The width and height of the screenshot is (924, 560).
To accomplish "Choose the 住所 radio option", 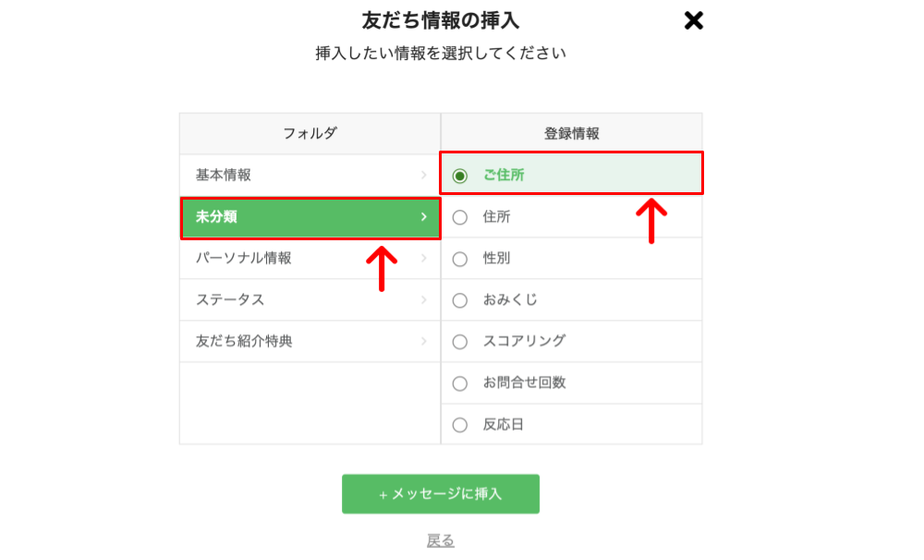I will tap(459, 217).
